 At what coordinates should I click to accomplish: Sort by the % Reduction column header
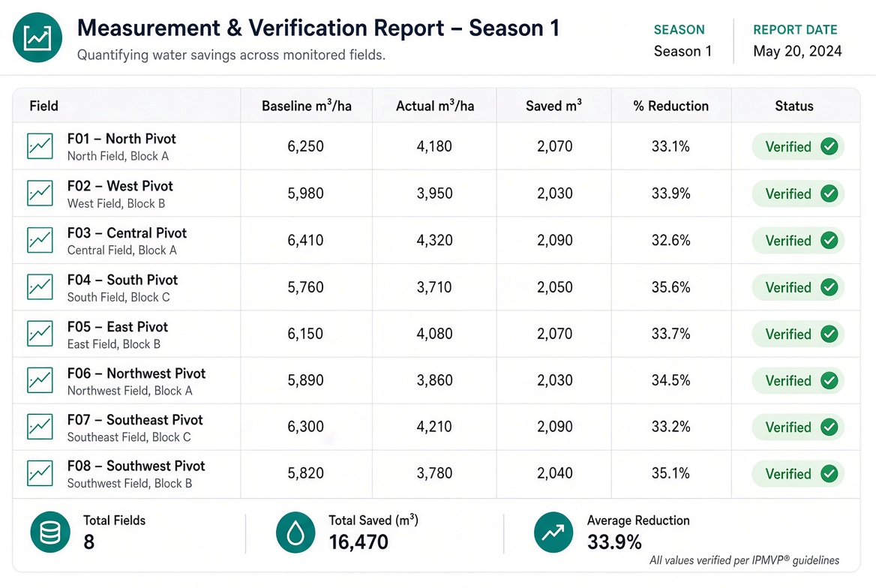pos(671,106)
